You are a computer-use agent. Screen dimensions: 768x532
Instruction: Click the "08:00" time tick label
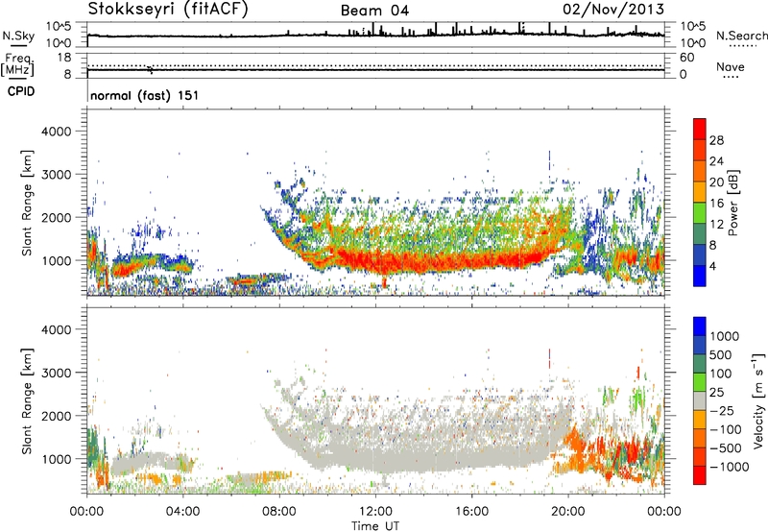[279, 512]
